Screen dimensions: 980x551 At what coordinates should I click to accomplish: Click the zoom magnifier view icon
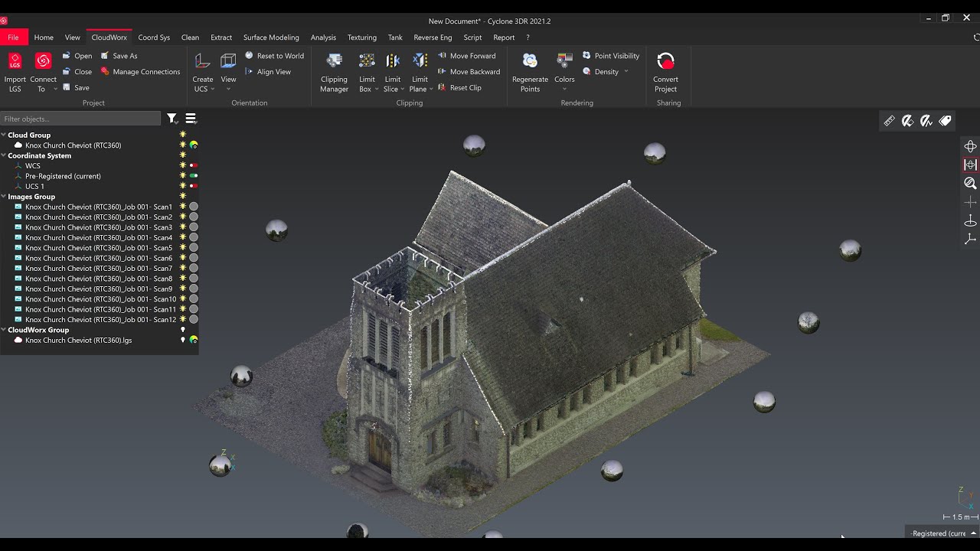pyautogui.click(x=970, y=184)
